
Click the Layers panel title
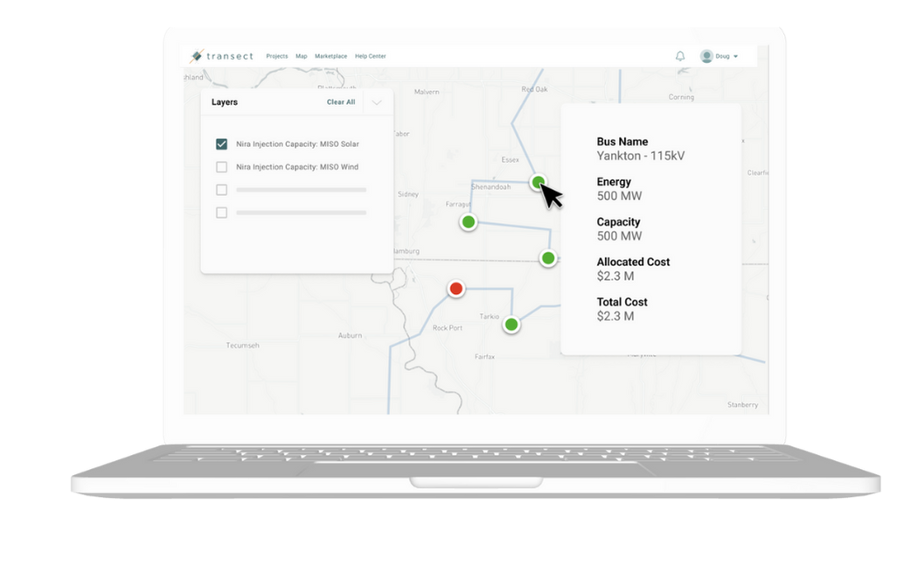point(225,102)
